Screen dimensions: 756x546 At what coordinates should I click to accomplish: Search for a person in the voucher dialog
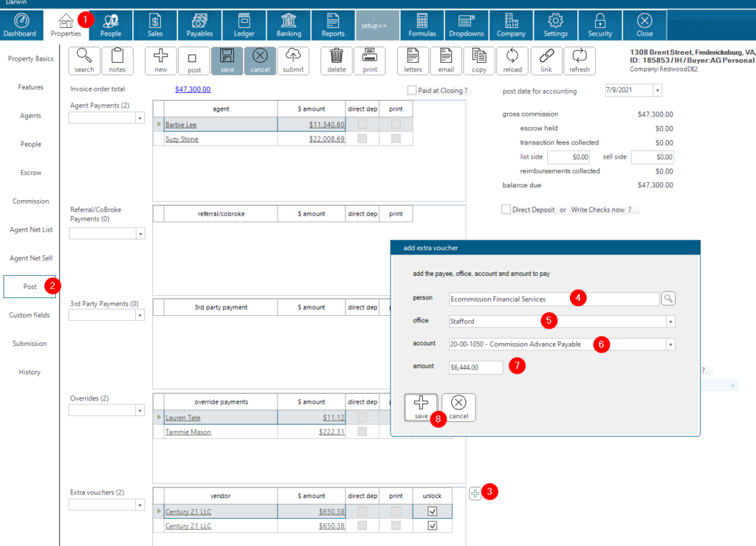(x=668, y=299)
